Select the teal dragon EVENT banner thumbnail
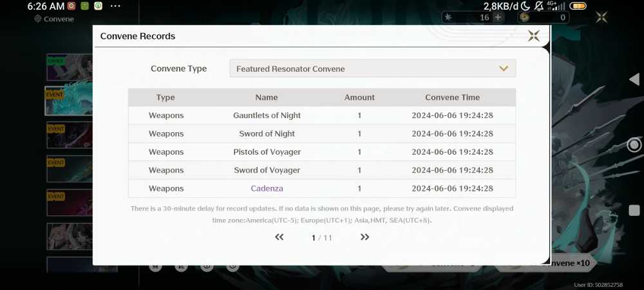The width and height of the screenshot is (644, 290). pos(69,101)
